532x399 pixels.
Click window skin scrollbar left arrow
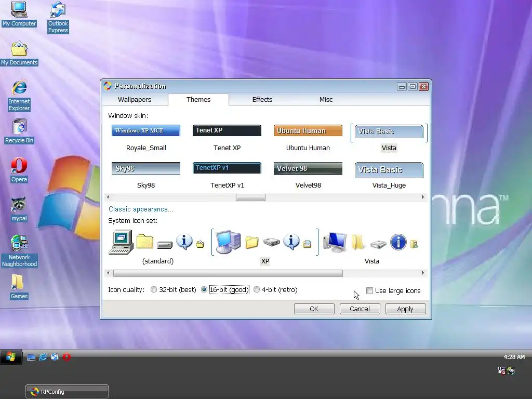[x=108, y=197]
